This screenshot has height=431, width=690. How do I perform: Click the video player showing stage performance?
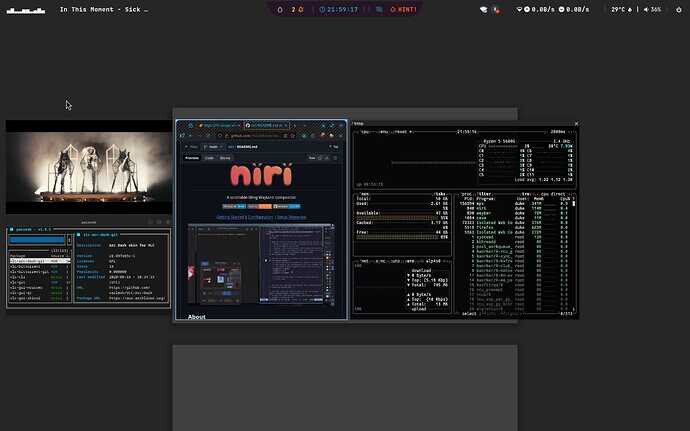[x=88, y=167]
